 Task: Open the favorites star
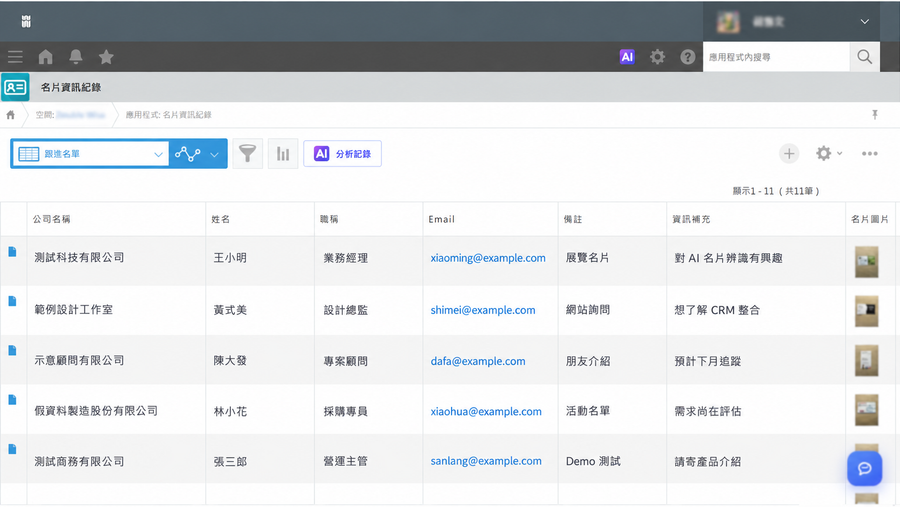tap(106, 57)
